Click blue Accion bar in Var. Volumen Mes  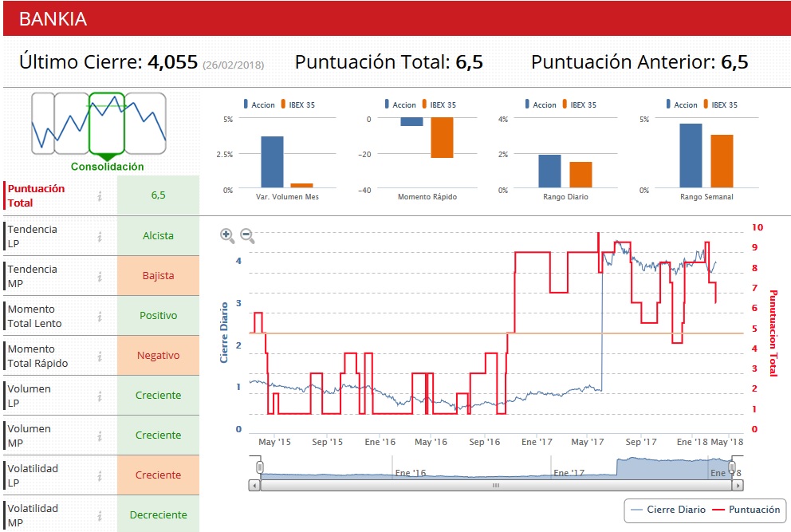click(272, 162)
